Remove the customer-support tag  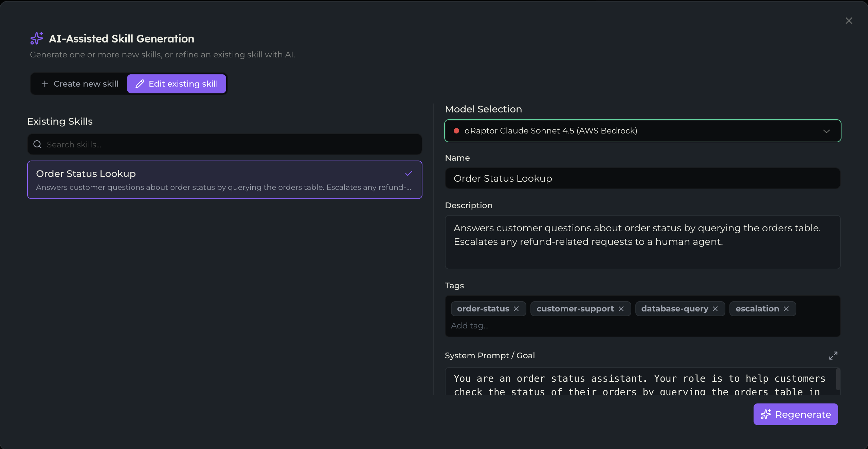click(621, 309)
